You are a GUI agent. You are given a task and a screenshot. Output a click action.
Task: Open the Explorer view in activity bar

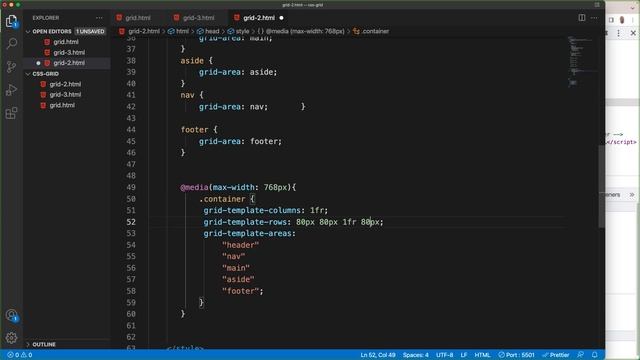point(11,21)
